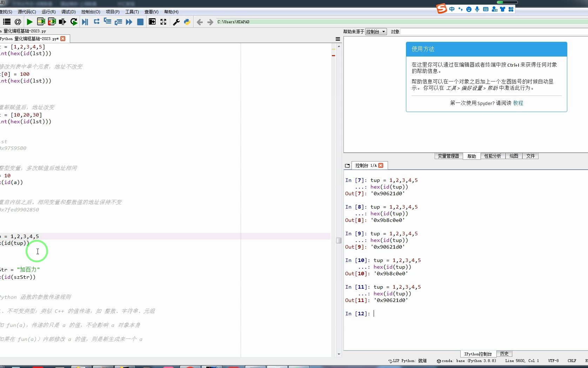Toggle fullscreen mode icon
The width and height of the screenshot is (588, 368).
pyautogui.click(x=163, y=22)
